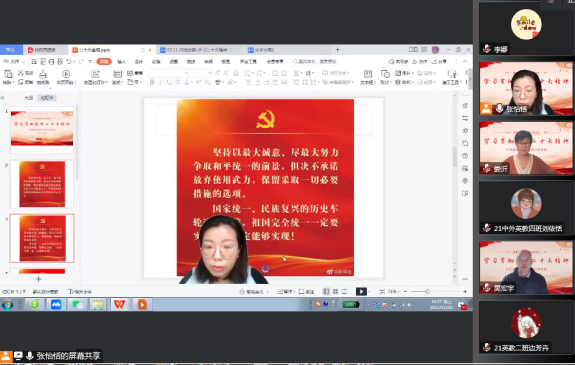
Task: Select the first slide thumbnail
Action: (x=42, y=129)
